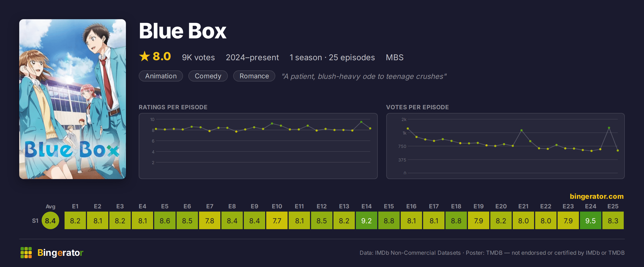Open the Blue Box poster image
Image resolution: width=644 pixels, height=267 pixels.
tap(73, 99)
